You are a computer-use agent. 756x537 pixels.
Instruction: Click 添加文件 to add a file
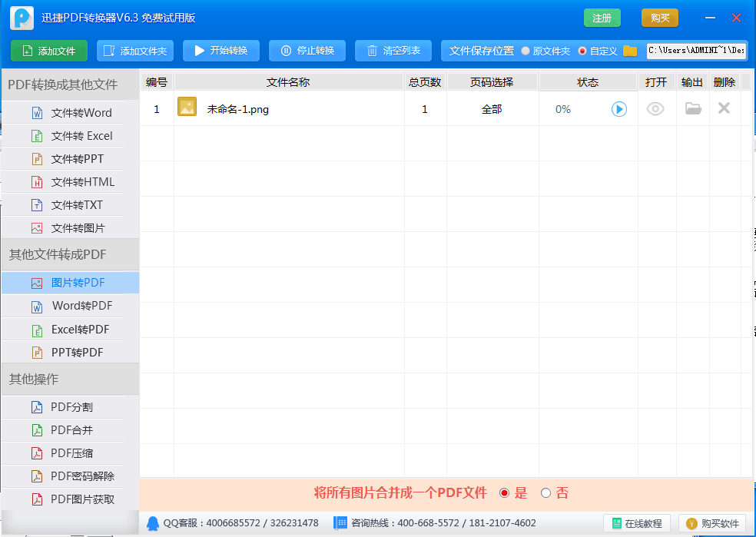49,51
